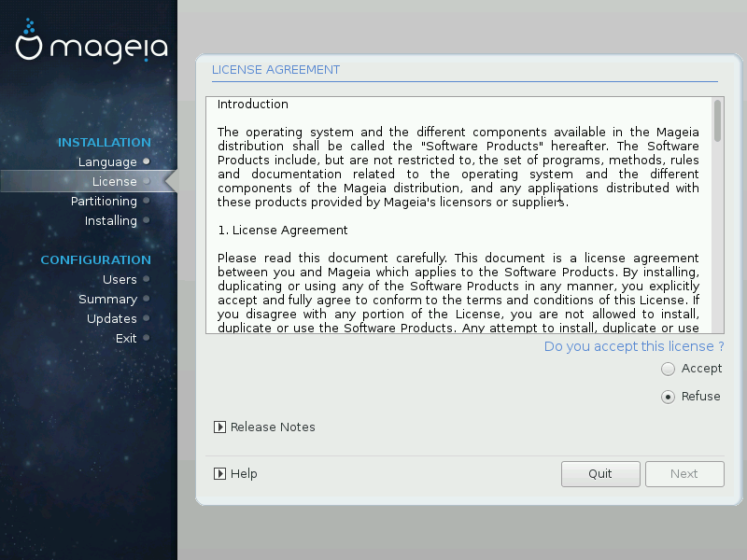Click the bullet dot next to Partitioning

pos(147,201)
